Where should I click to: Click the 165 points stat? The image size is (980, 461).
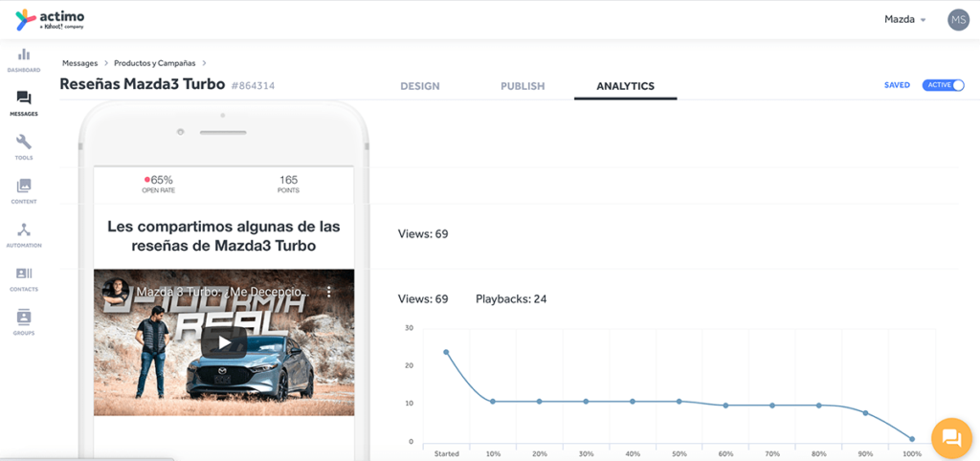pyautogui.click(x=289, y=184)
